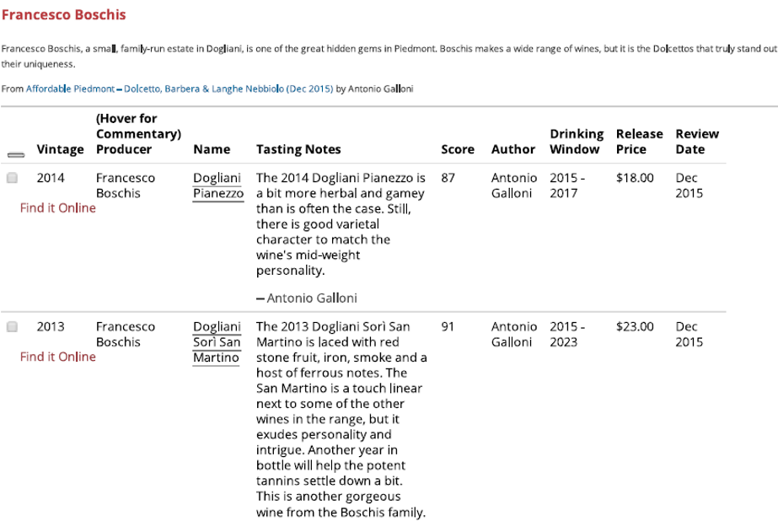Click Find it Online for 2014 wine
The height and width of the screenshot is (532, 778).
pyautogui.click(x=58, y=208)
